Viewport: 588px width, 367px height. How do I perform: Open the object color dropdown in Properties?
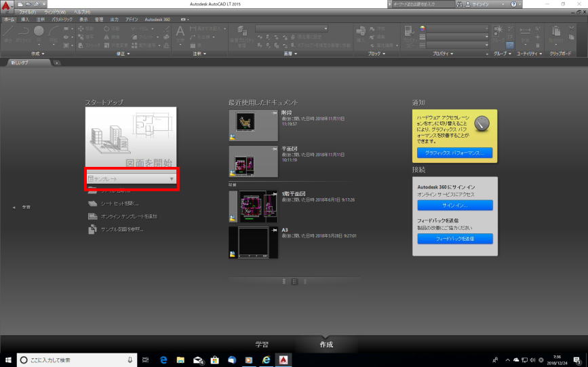[457, 28]
